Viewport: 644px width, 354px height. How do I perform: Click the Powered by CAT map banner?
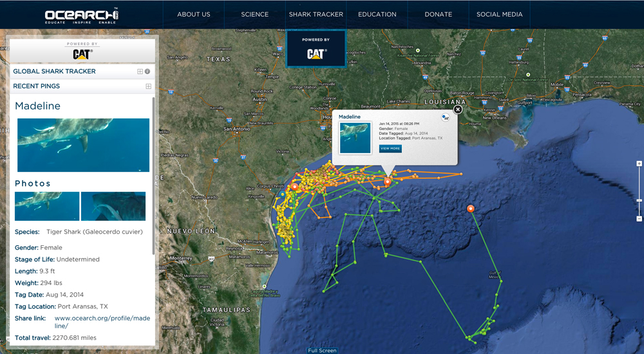[316, 49]
